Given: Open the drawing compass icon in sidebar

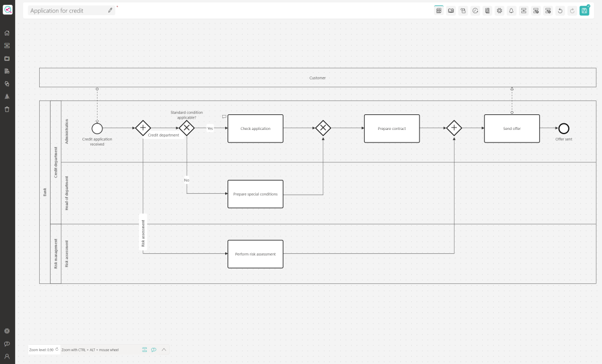Looking at the screenshot, I should tap(7, 97).
